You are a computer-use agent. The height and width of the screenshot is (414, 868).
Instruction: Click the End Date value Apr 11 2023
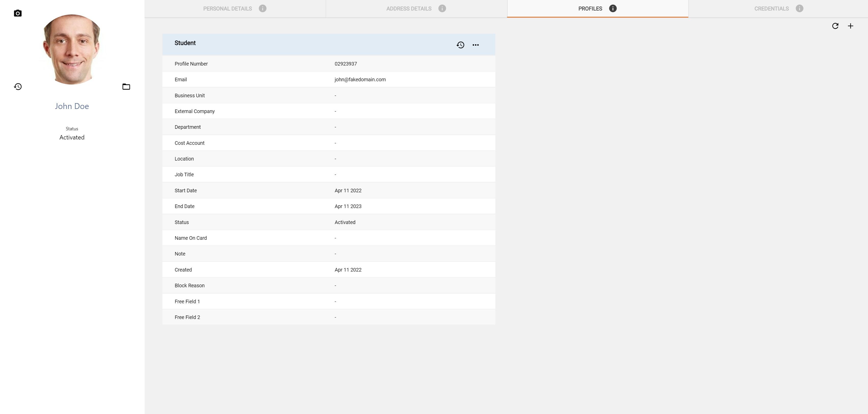(348, 207)
